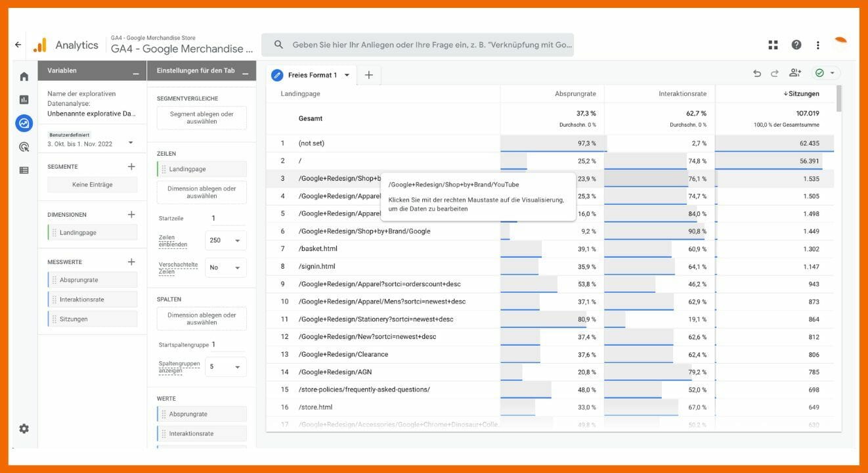Open Analytics admin settings gear
868x473 pixels.
(24, 428)
